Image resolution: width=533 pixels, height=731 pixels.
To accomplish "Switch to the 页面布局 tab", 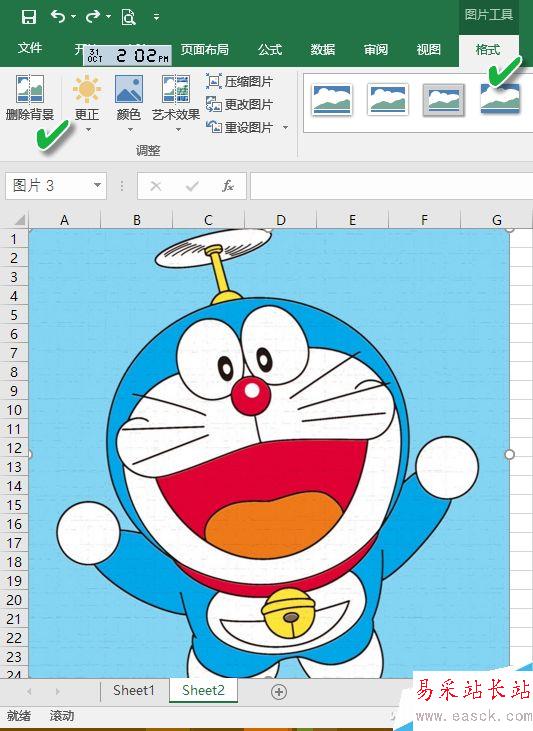I will 205,49.
